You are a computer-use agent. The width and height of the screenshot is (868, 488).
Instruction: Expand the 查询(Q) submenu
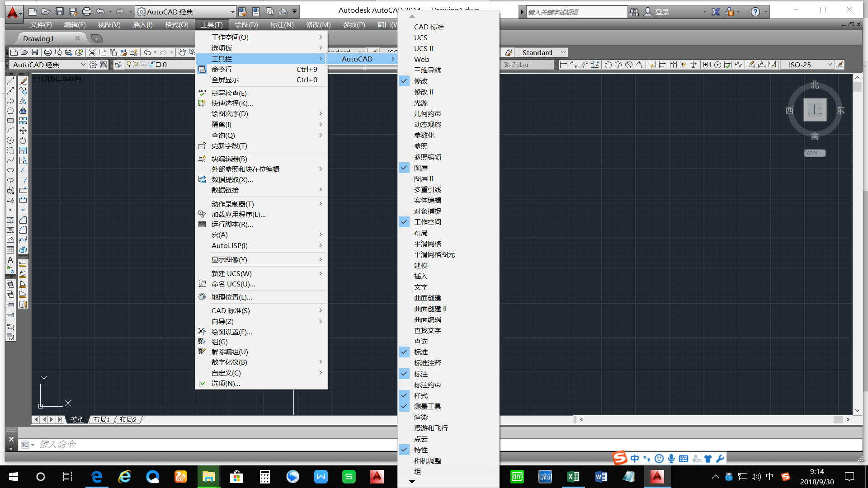[261, 135]
